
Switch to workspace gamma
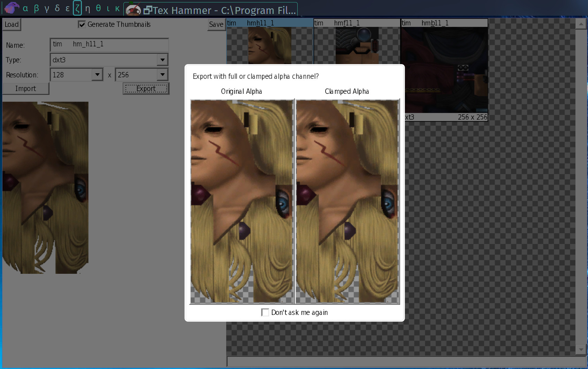(47, 8)
